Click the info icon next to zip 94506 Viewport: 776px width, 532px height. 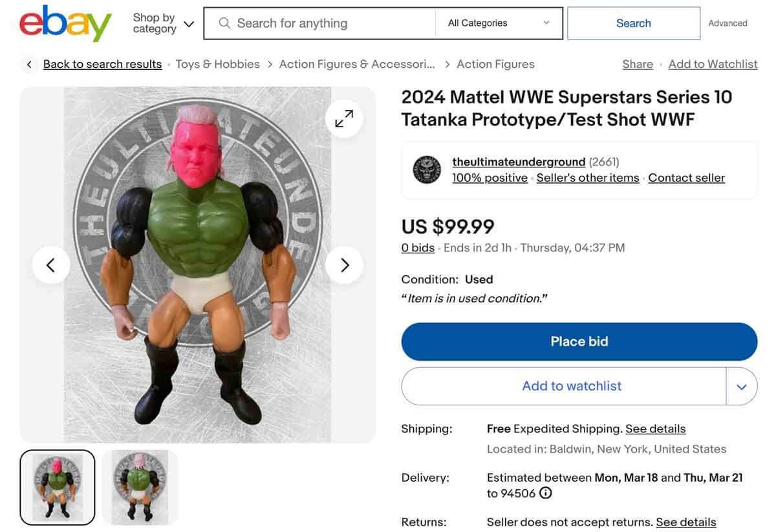[546, 493]
